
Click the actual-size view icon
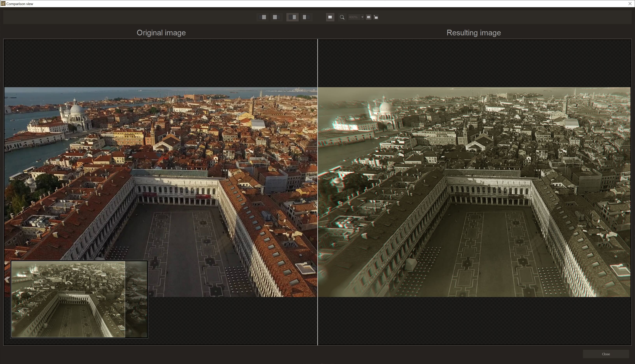click(x=376, y=17)
